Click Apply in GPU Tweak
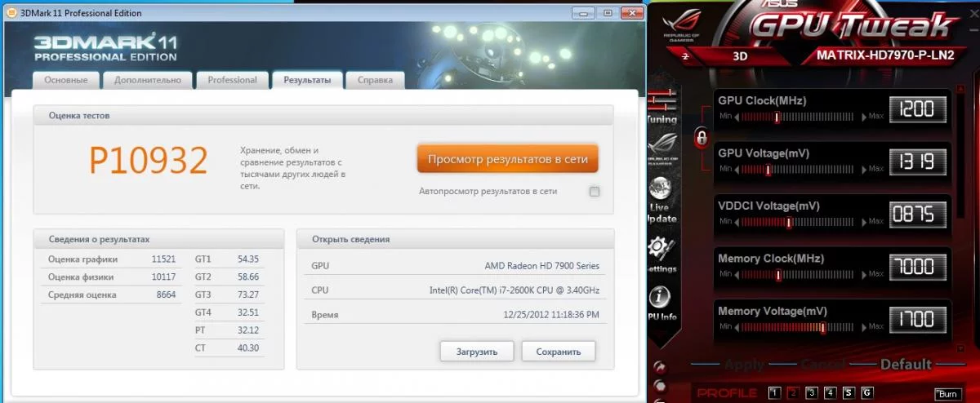Screen dimensions: 980x403 [744, 365]
